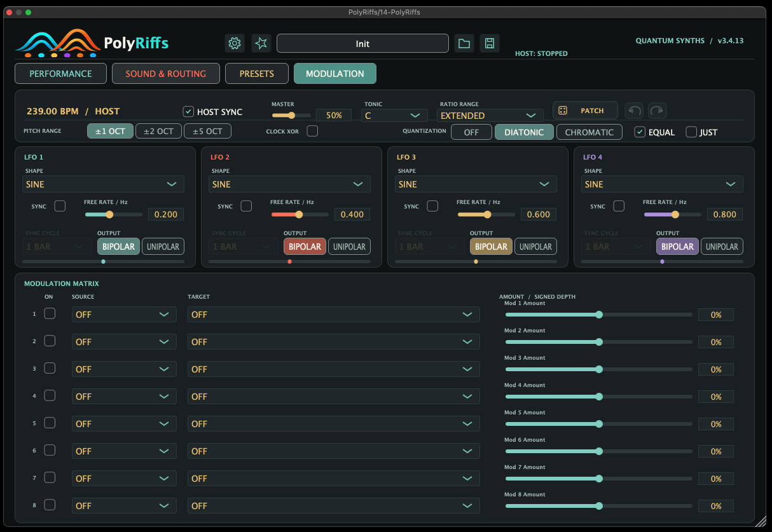
Task: Click the Mod 1 Amount slider
Action: (x=598, y=315)
